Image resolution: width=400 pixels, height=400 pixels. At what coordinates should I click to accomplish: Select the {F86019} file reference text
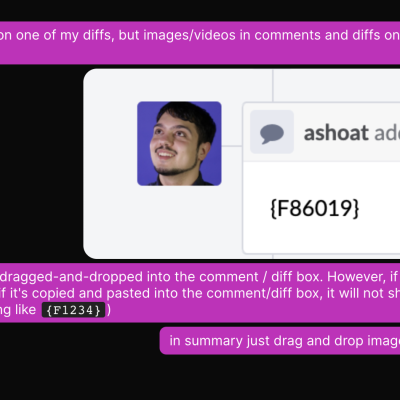[315, 209]
